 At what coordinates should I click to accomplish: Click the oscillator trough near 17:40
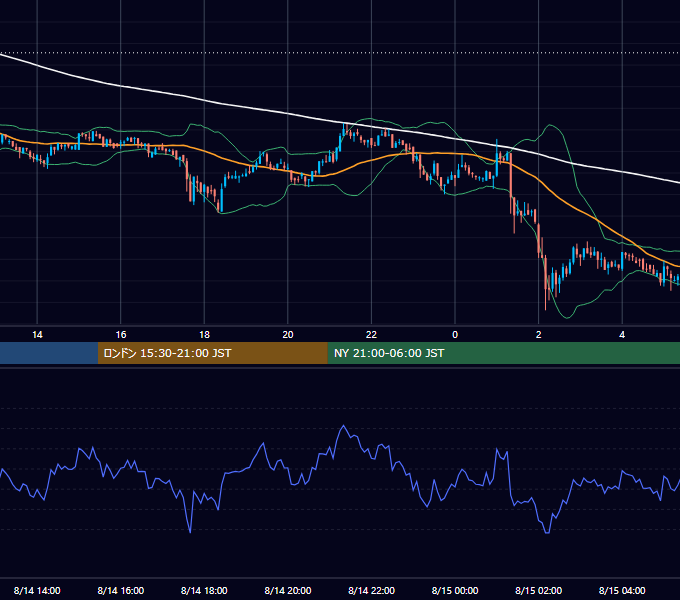pyautogui.click(x=190, y=532)
